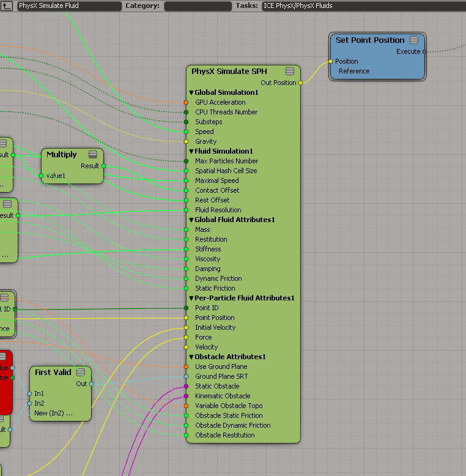466x476 pixels.
Task: Click the GPU Acceleration orange input port
Action: 187,103
